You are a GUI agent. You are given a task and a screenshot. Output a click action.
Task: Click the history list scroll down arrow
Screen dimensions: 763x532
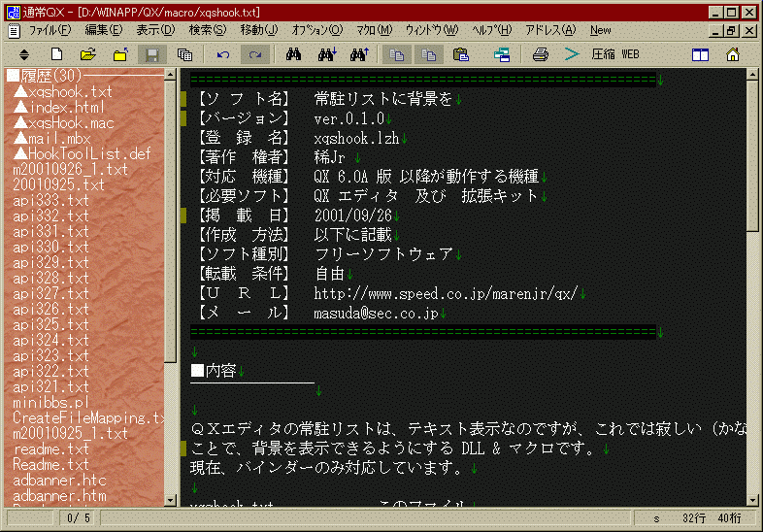[x=170, y=500]
